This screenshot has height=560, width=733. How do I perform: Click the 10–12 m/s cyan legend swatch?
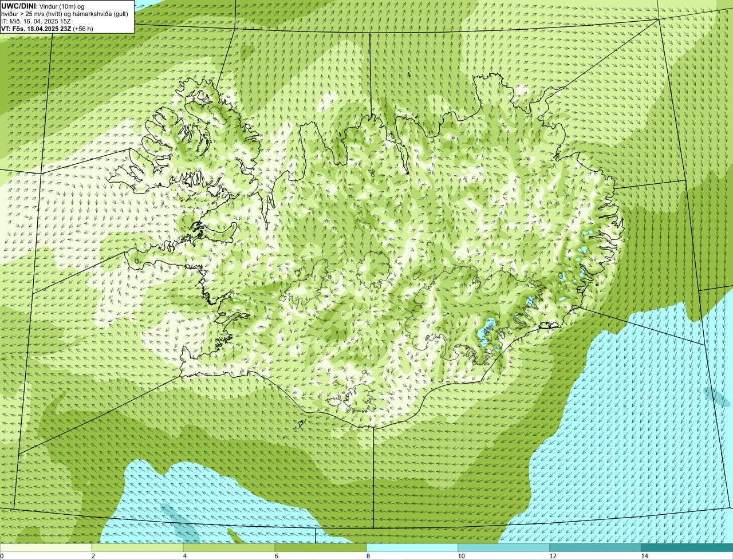click(x=504, y=547)
